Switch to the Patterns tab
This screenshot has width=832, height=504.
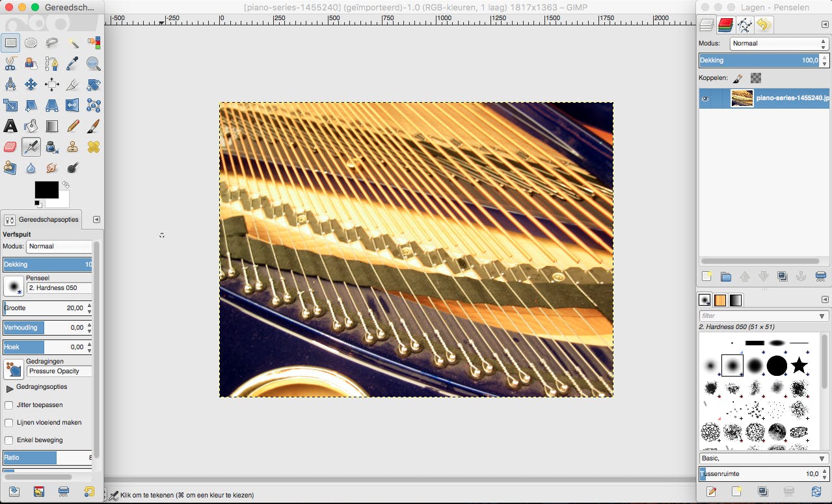pyautogui.click(x=720, y=300)
